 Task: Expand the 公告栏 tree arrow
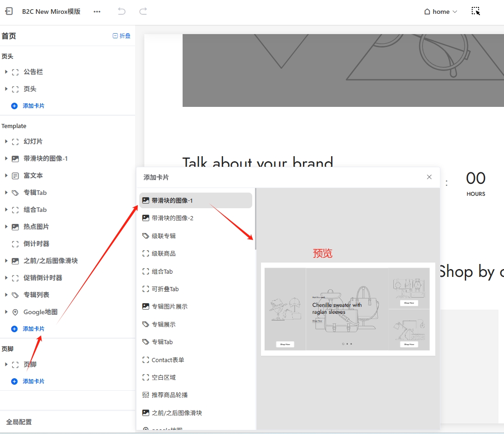(x=6, y=72)
